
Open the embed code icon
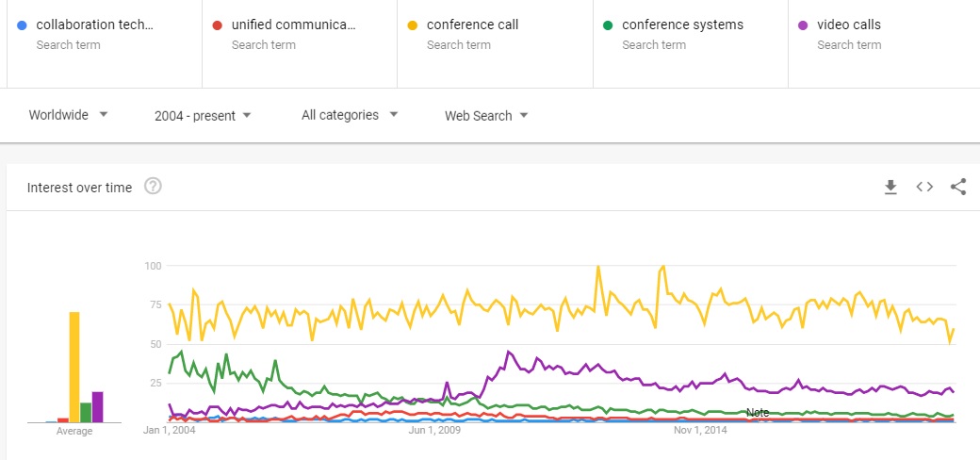[x=924, y=187]
